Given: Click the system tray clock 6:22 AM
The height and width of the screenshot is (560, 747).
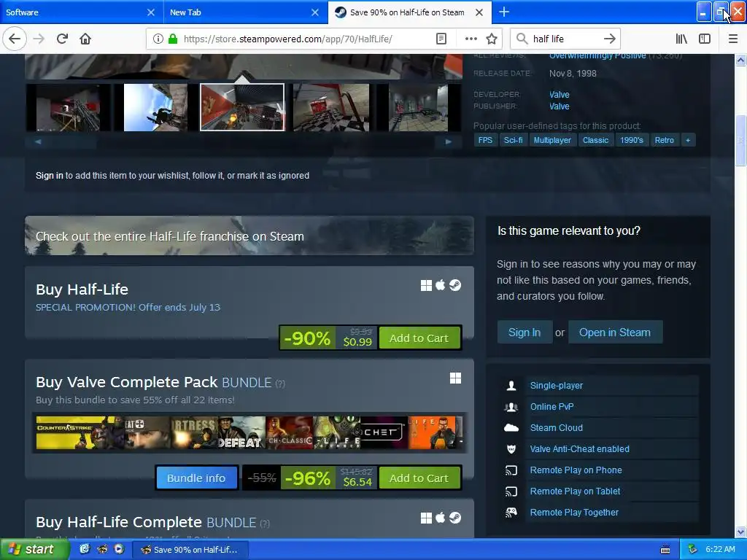Looking at the screenshot, I should (720, 549).
